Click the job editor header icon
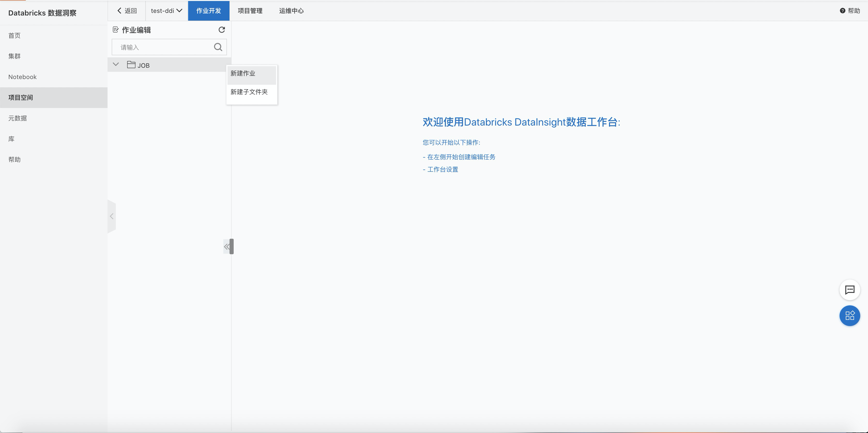The width and height of the screenshot is (868, 433). pyautogui.click(x=116, y=30)
